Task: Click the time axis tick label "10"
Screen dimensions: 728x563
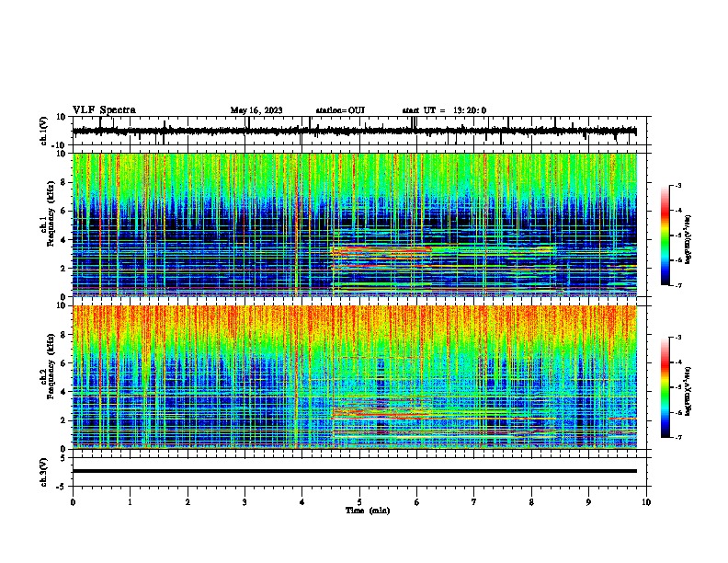Action: 646,502
